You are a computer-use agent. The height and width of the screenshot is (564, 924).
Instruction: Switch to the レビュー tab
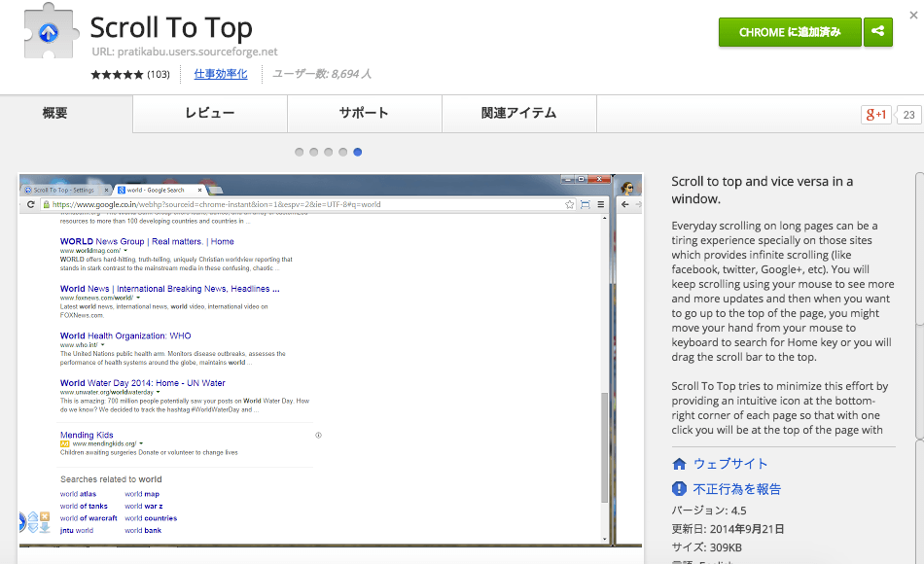tap(210, 113)
